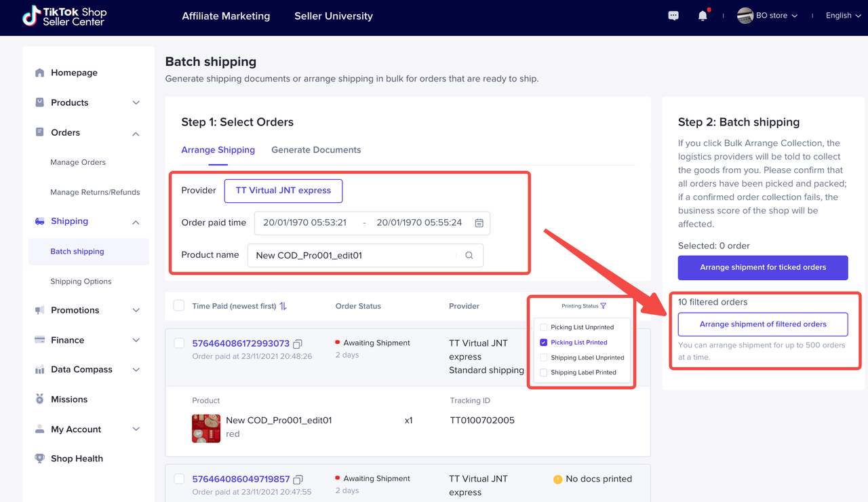The height and width of the screenshot is (502, 868).
Task: Check the Picking List Unprinted option
Action: 543,327
